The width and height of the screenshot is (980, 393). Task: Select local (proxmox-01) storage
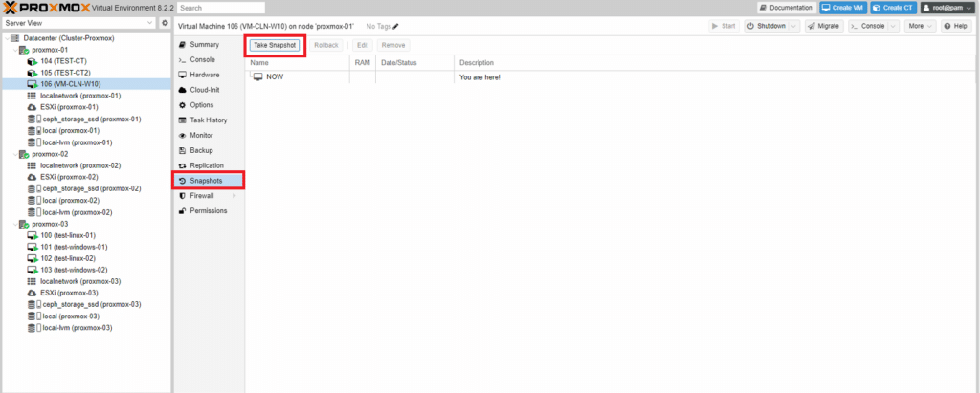coord(71,131)
